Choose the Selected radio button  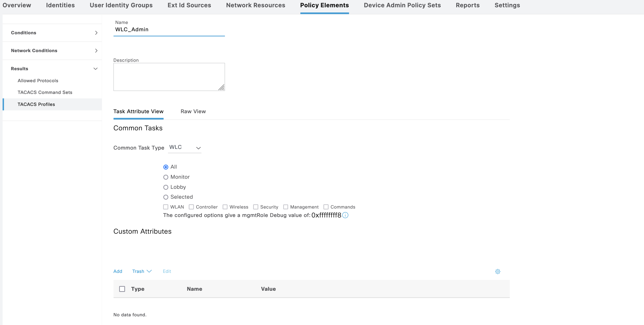[x=165, y=197]
